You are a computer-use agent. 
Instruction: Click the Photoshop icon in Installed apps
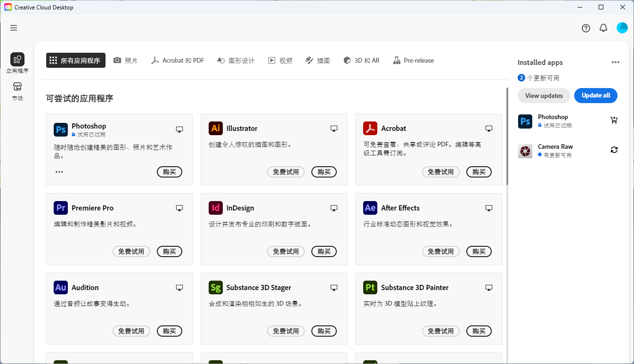(525, 121)
